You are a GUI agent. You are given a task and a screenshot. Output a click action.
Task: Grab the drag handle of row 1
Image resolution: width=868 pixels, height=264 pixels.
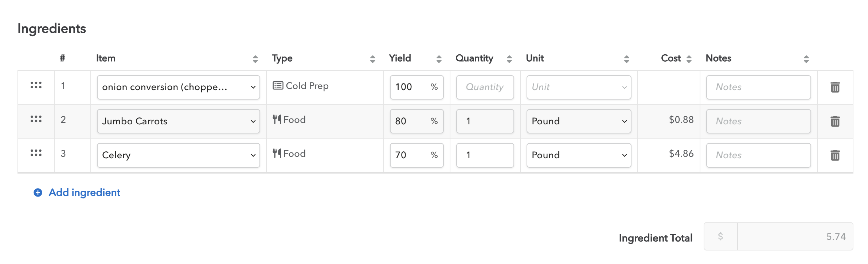[36, 85]
